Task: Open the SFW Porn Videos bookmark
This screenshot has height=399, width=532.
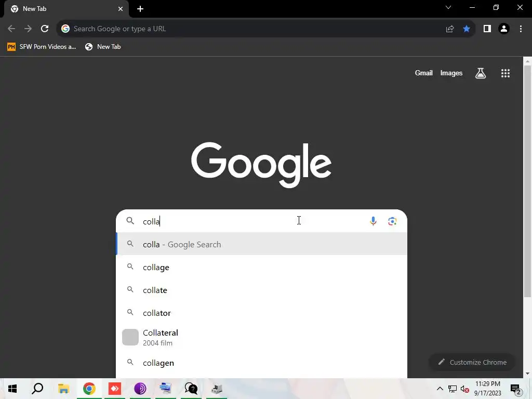Action: 42,47
